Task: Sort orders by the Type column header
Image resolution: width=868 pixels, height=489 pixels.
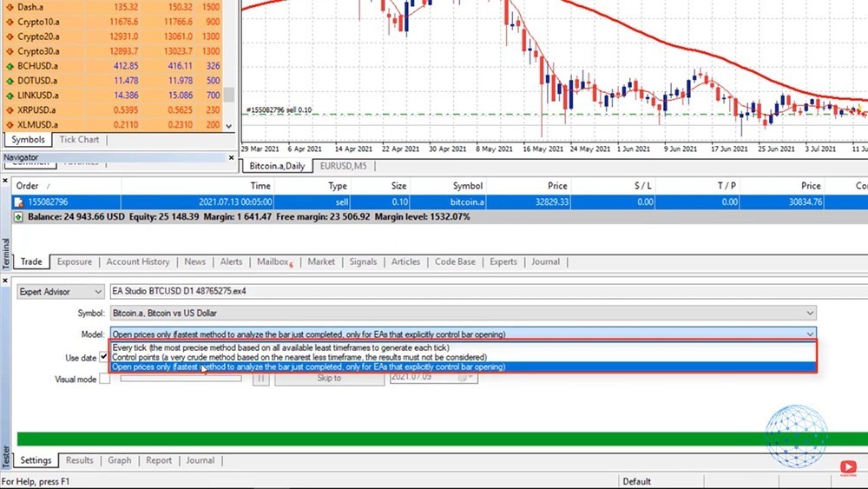Action: pos(312,186)
